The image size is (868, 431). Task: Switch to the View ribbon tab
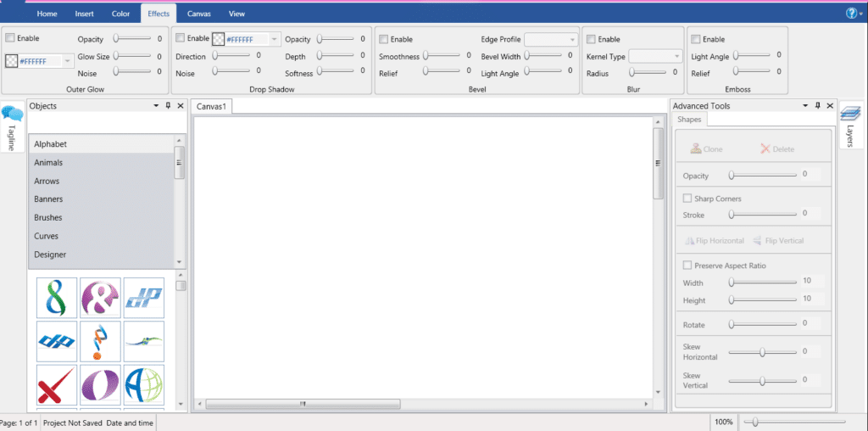pos(237,14)
